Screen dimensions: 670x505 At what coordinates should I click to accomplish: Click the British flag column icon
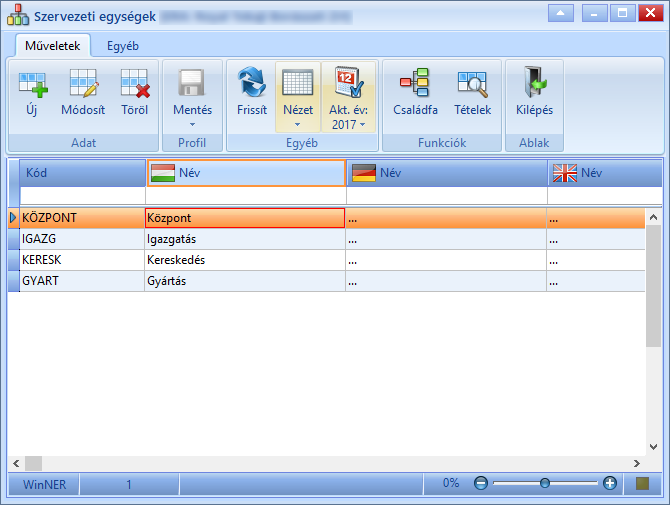[x=565, y=173]
